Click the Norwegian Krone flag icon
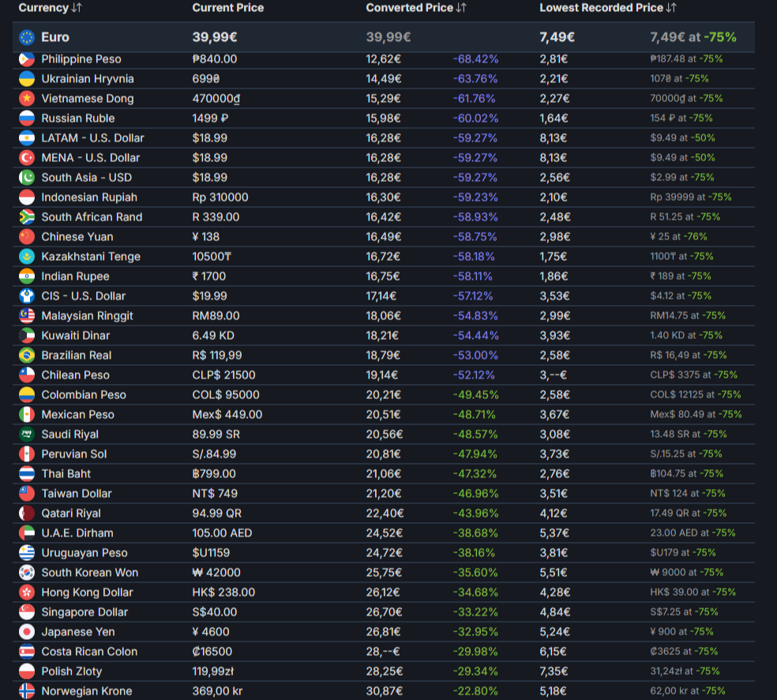This screenshot has height=700, width=777. tap(27, 691)
